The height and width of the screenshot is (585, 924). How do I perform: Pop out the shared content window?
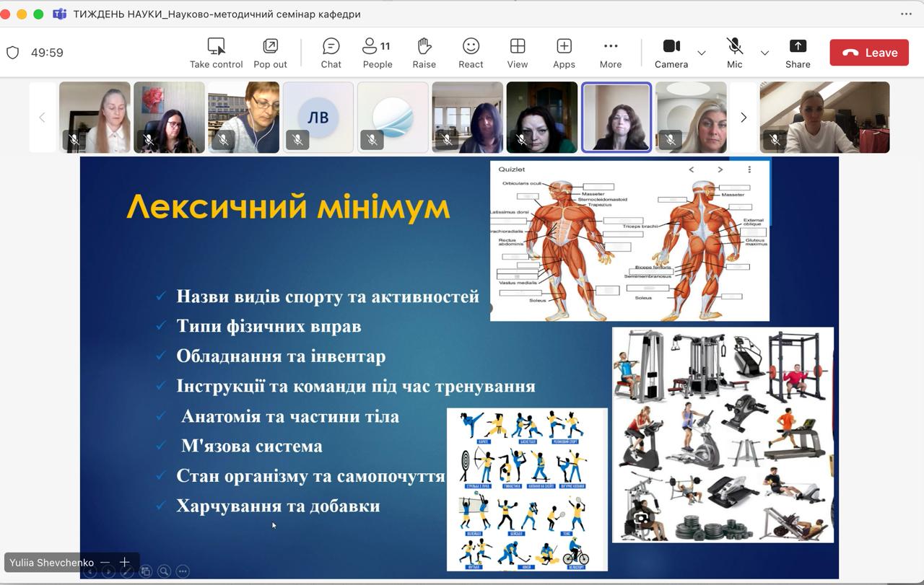[x=270, y=53]
